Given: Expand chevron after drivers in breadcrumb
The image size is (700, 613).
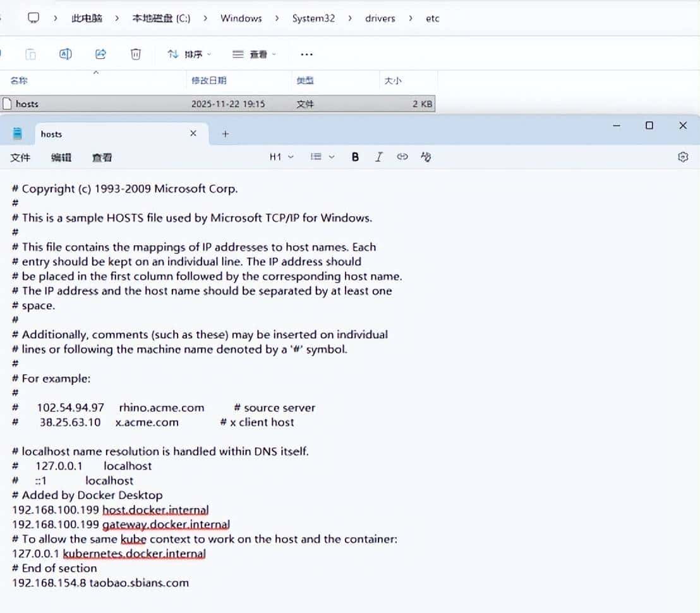Looking at the screenshot, I should coord(410,18).
